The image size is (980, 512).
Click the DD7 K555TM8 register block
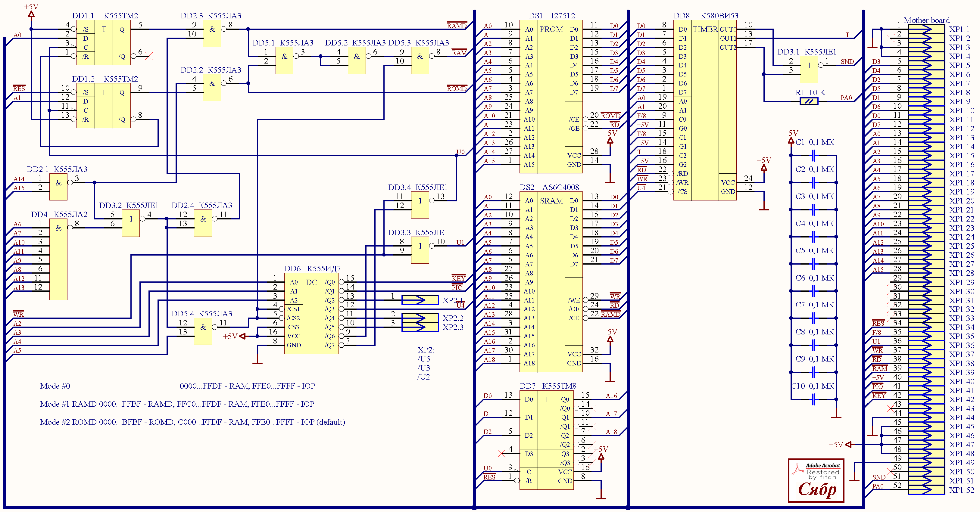546,440
